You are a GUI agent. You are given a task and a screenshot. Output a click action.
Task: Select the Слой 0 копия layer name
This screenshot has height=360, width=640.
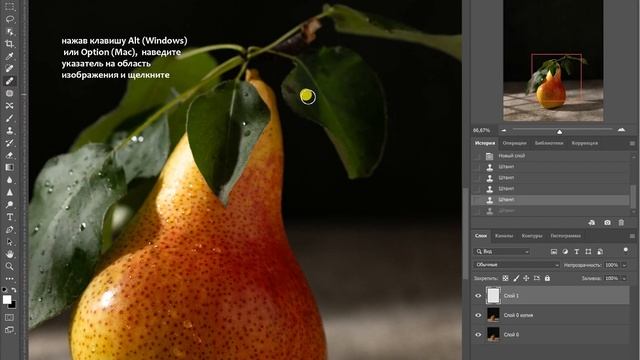point(518,316)
